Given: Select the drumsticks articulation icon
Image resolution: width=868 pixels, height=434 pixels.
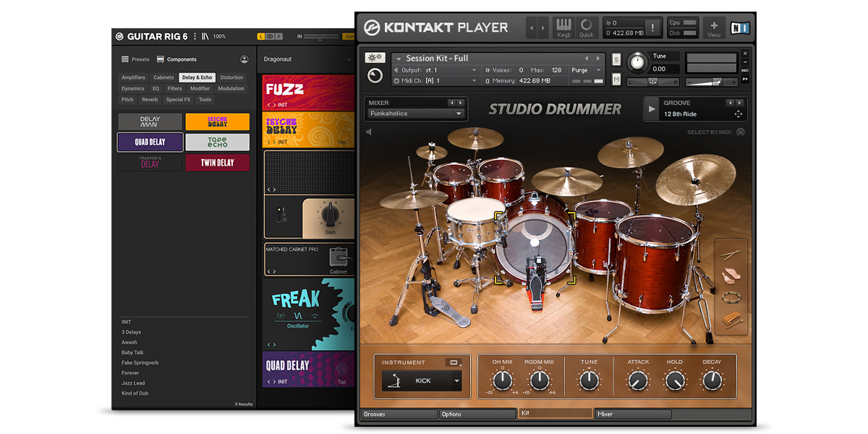Looking at the screenshot, I should coord(732,254).
